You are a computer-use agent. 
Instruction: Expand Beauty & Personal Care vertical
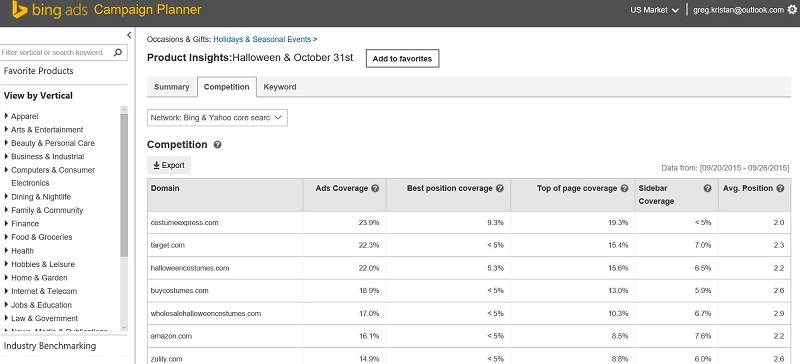pyautogui.click(x=6, y=143)
